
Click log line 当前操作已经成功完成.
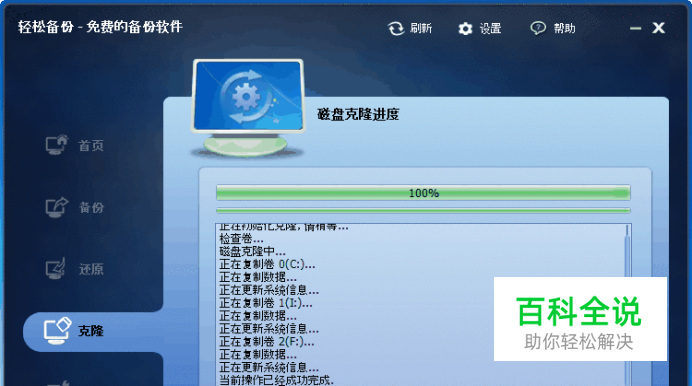coord(276,380)
